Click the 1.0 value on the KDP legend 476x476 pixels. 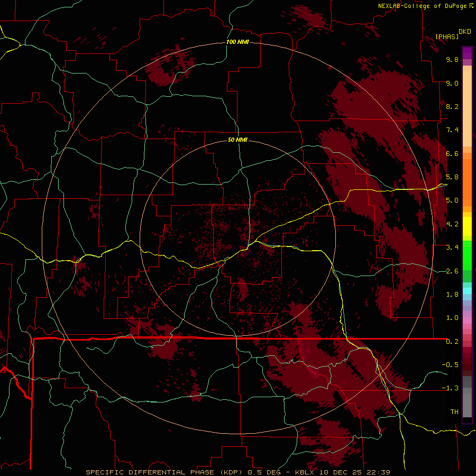[452, 318]
